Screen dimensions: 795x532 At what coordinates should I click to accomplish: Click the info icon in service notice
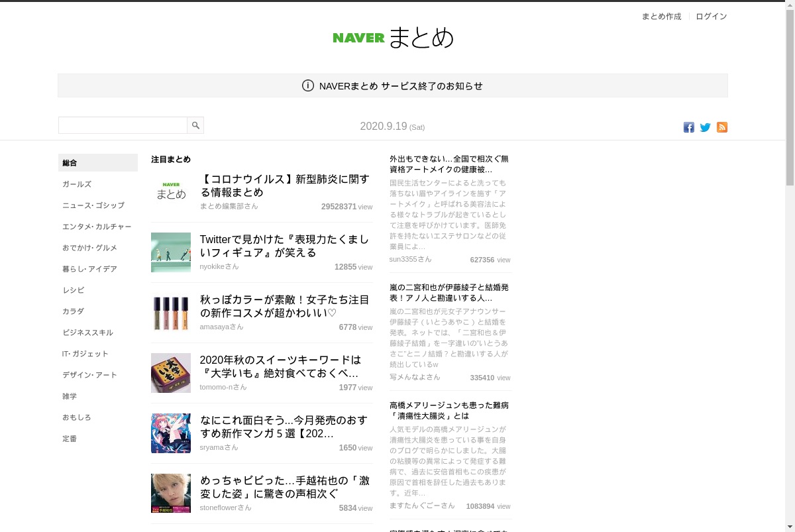click(308, 85)
